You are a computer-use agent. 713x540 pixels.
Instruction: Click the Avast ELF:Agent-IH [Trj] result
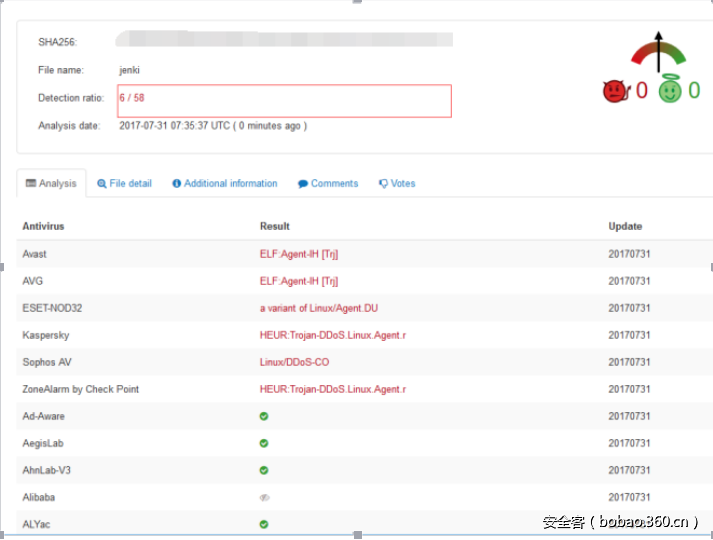pos(299,254)
